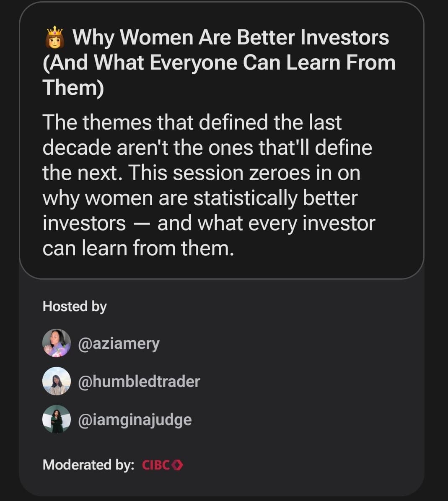
Task: Click the word 'decade' in the description
Action: pos(77,148)
